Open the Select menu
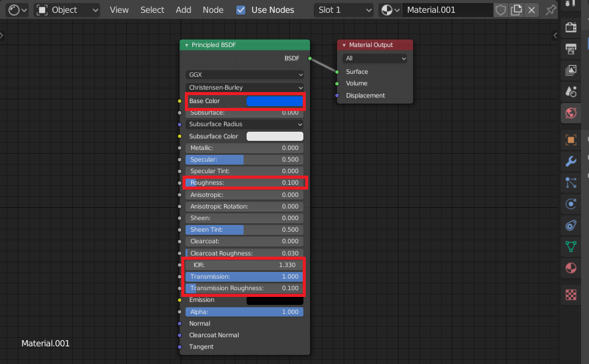Image resolution: width=589 pixels, height=364 pixels. pyautogui.click(x=152, y=10)
